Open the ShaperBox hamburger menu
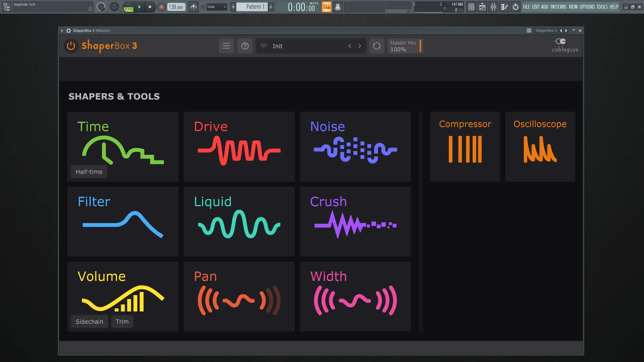This screenshot has height=362, width=644. pyautogui.click(x=226, y=46)
